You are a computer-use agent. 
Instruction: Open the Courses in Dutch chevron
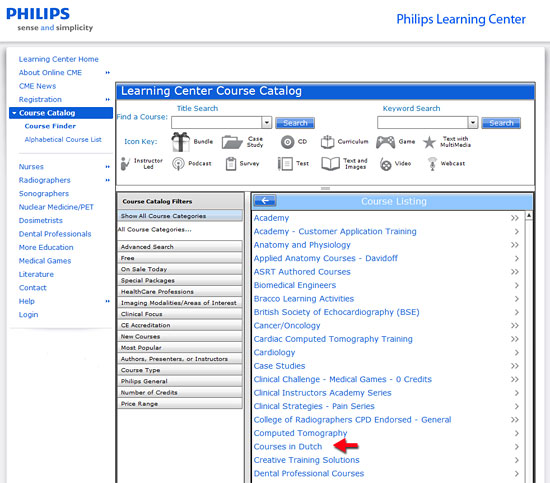coord(516,447)
